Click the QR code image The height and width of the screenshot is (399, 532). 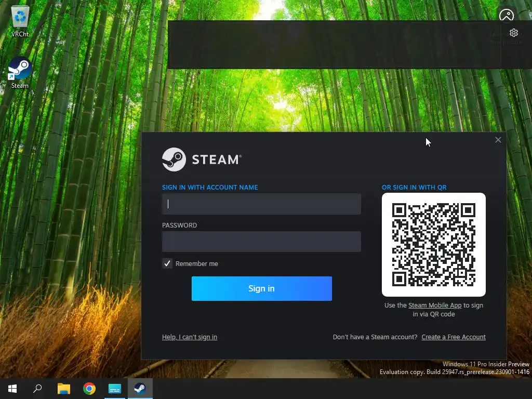(x=434, y=245)
